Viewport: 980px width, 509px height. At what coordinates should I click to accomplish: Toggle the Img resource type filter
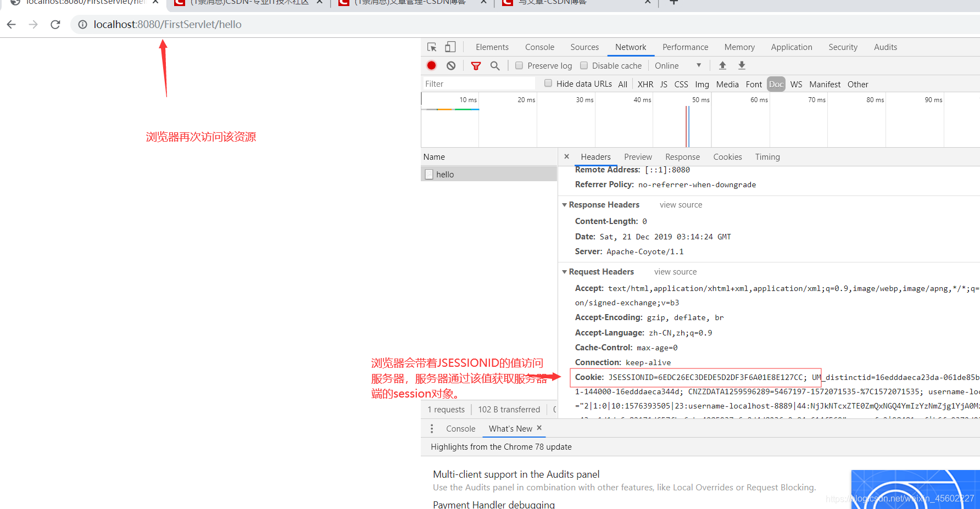tap(702, 84)
